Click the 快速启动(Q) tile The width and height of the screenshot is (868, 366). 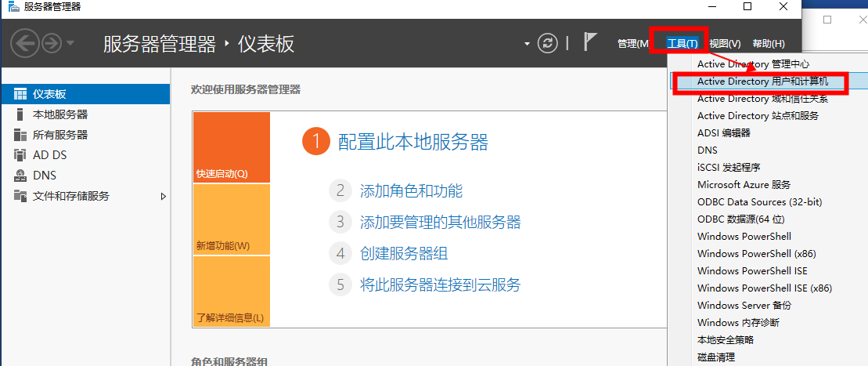(232, 147)
